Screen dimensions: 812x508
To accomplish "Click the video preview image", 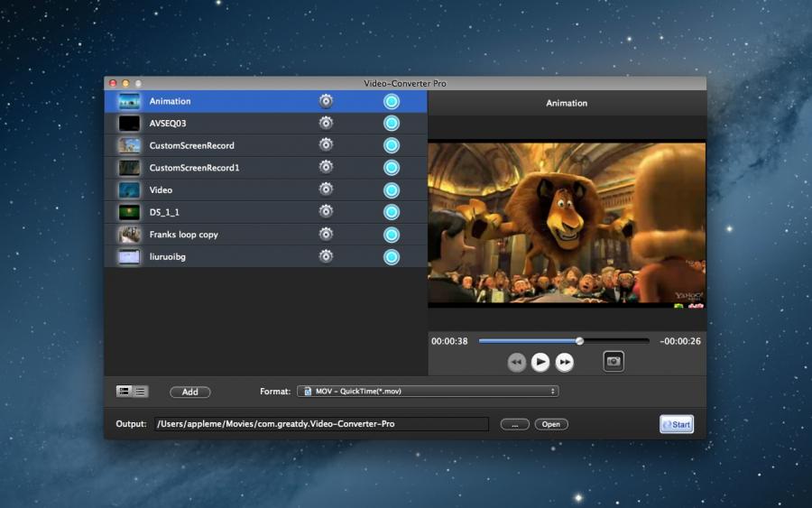I will 567,224.
